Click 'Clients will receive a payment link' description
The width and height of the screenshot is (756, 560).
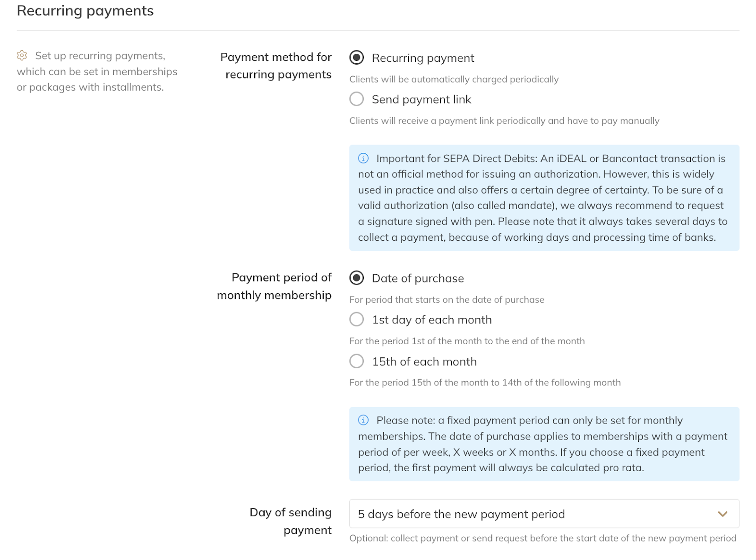click(x=504, y=121)
